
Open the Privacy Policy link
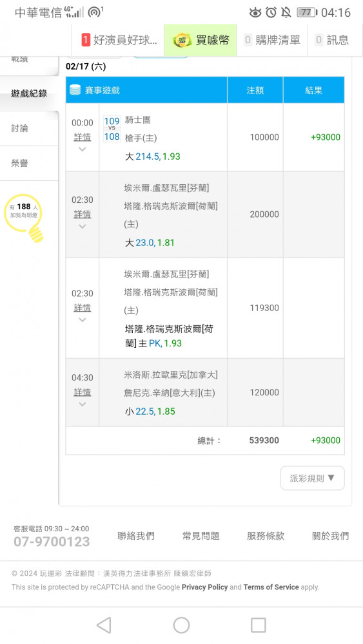tap(205, 587)
